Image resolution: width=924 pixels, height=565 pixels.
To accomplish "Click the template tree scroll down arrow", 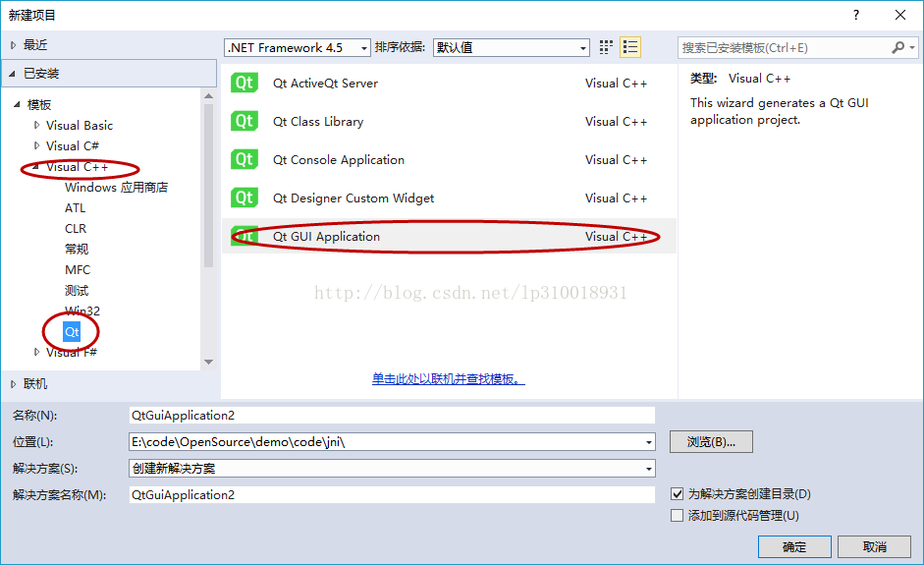I will coord(208,363).
